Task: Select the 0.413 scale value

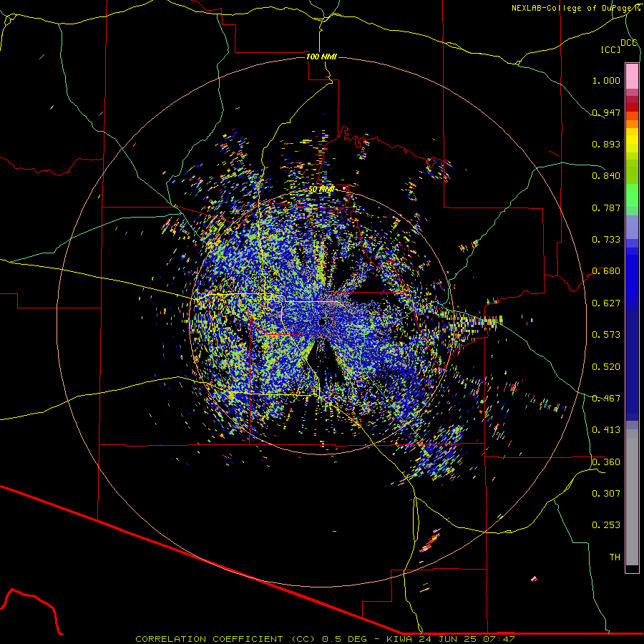Action: click(x=606, y=430)
